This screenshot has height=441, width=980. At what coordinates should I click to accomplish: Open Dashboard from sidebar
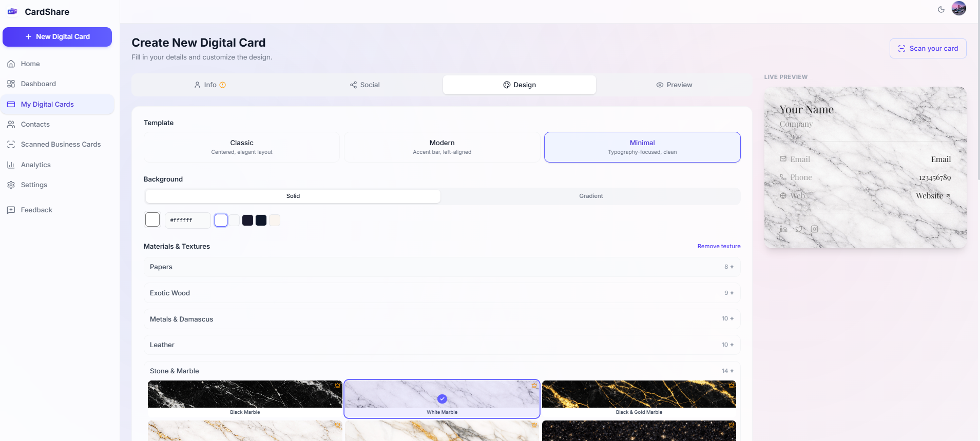(x=57, y=84)
